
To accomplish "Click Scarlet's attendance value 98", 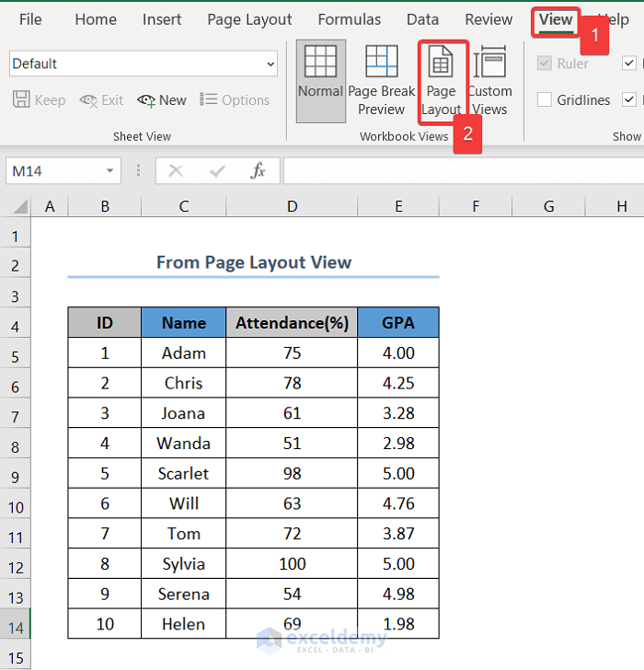I will point(292,473).
